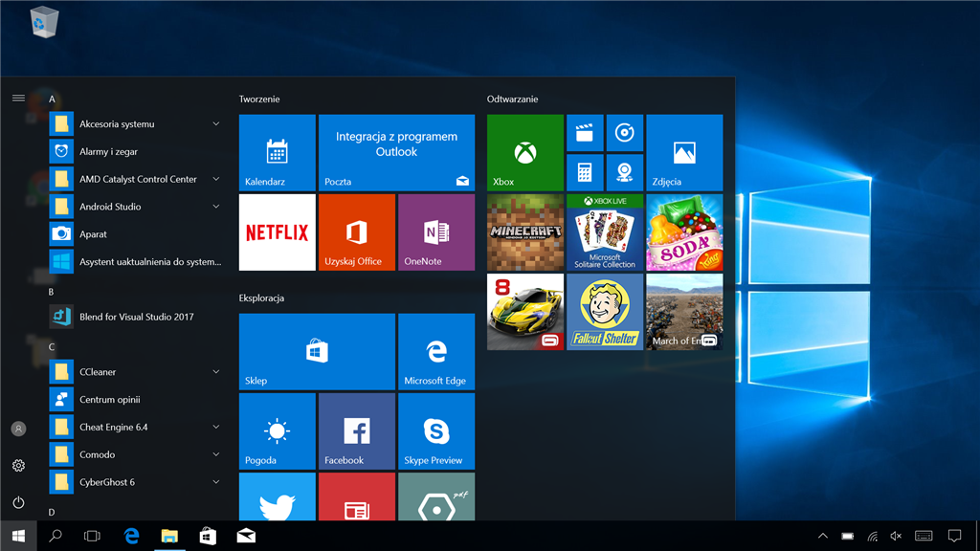
Task: Open Task View on taskbar
Action: click(92, 536)
